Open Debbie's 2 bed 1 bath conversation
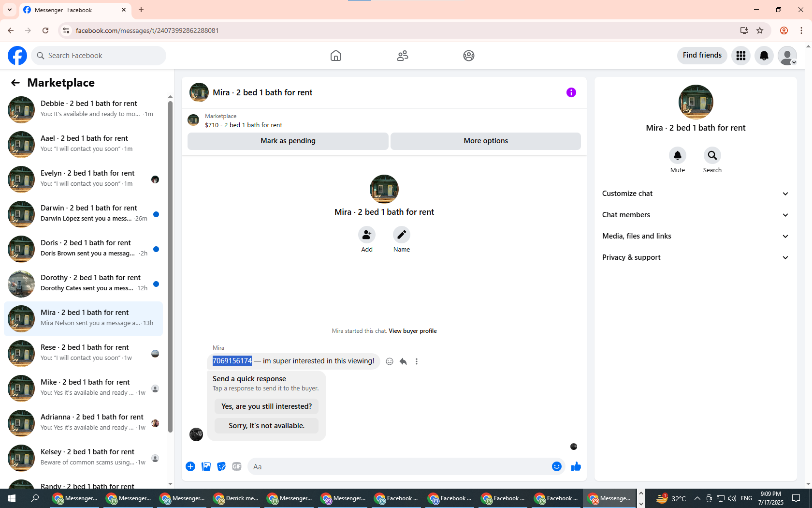Image resolution: width=812 pixels, height=508 pixels. (83, 109)
